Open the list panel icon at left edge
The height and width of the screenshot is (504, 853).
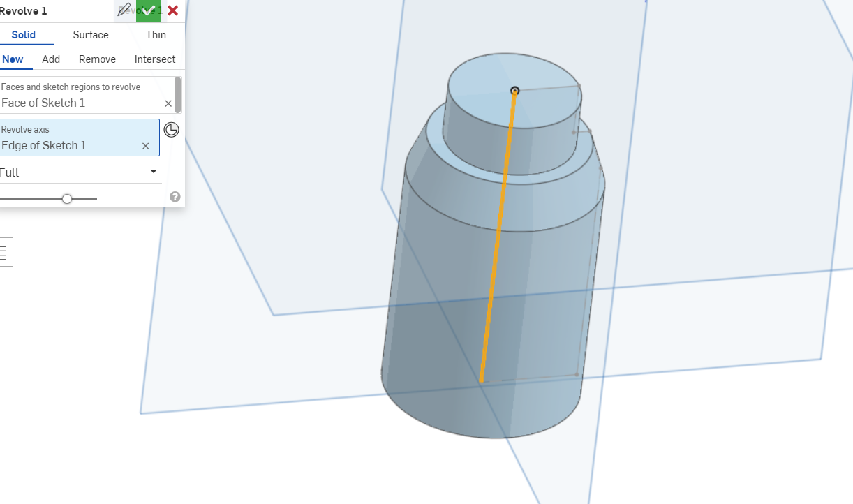(x=4, y=252)
